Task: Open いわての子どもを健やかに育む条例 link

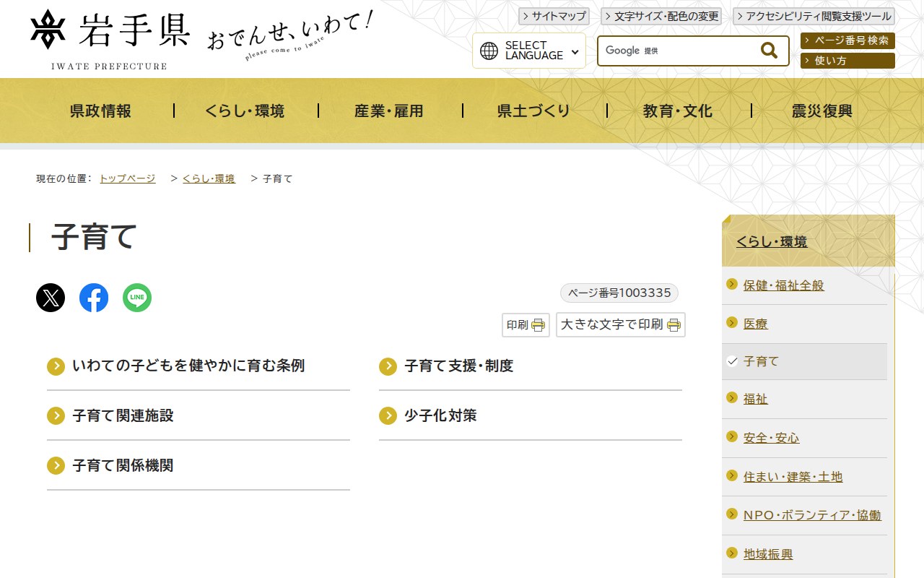Action: click(x=189, y=366)
